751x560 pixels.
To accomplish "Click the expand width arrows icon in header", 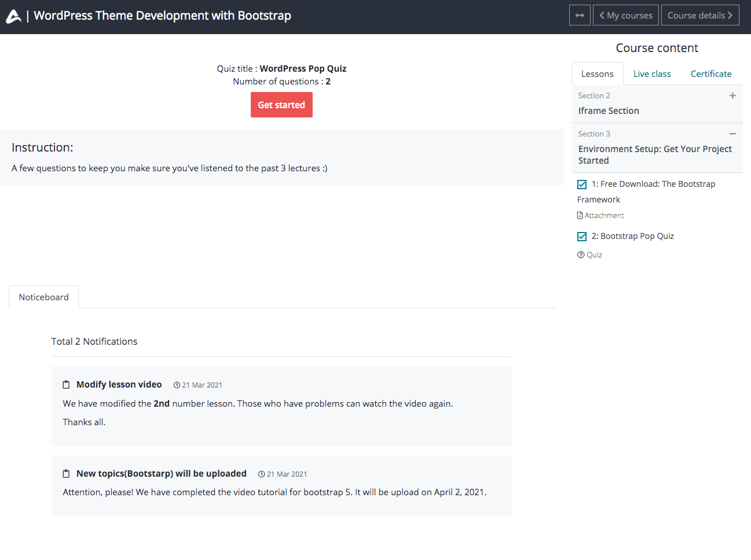I will tap(580, 15).
